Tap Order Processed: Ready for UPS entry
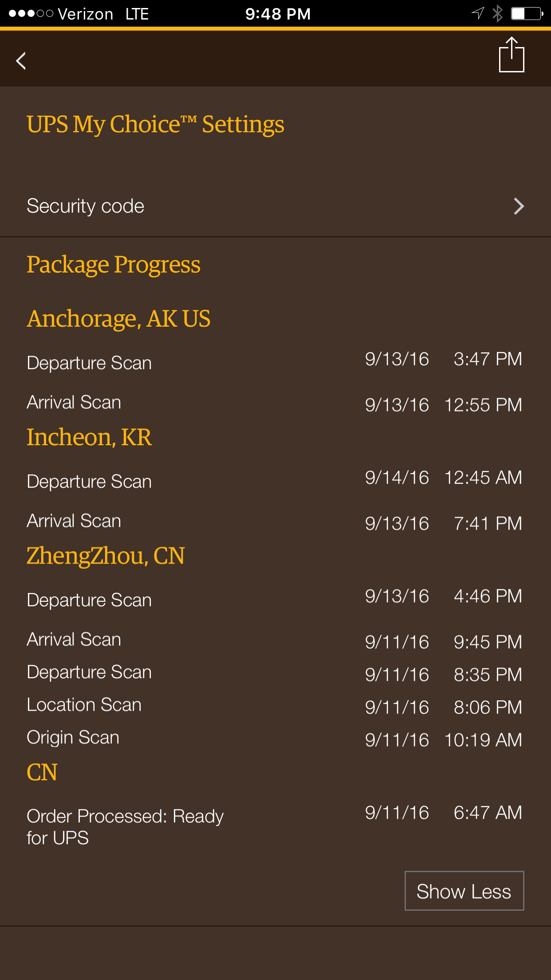The image size is (551, 980). point(275,826)
